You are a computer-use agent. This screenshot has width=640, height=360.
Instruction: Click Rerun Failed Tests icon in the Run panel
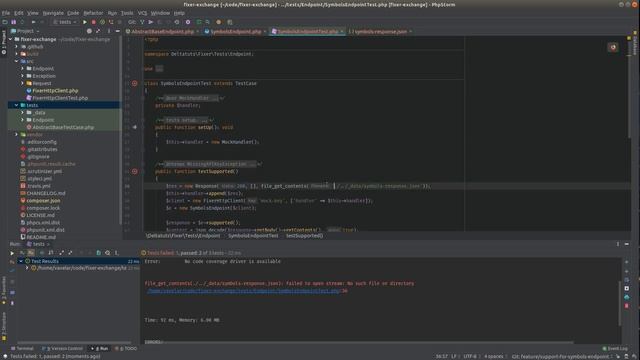click(x=12, y=261)
